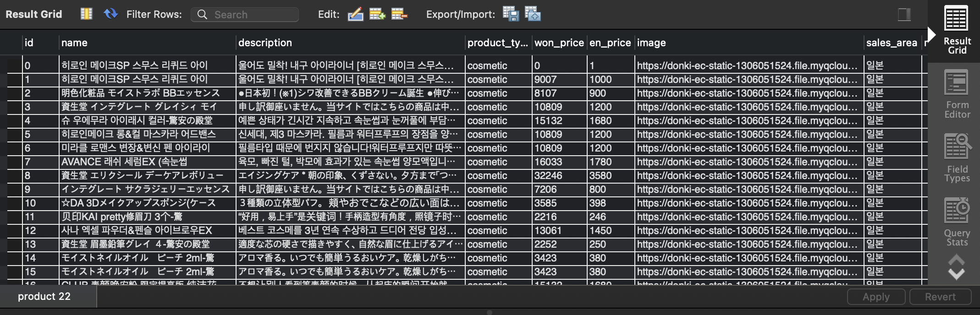This screenshot has width=980, height=315.
Task: Click the sales_area column header
Action: click(x=892, y=43)
